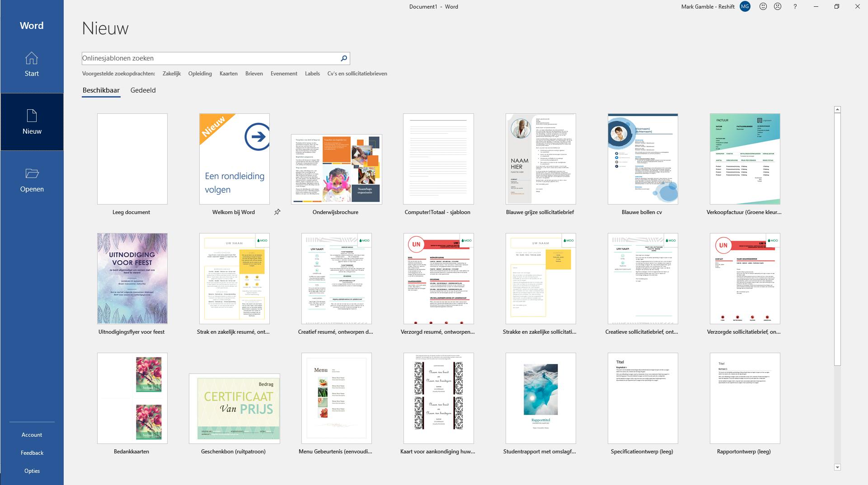Click scrollbar down arrow in template list

pos(837,467)
